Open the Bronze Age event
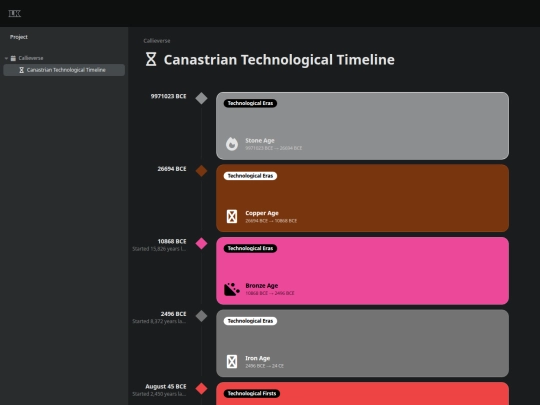The height and width of the screenshot is (405, 540). [362, 271]
